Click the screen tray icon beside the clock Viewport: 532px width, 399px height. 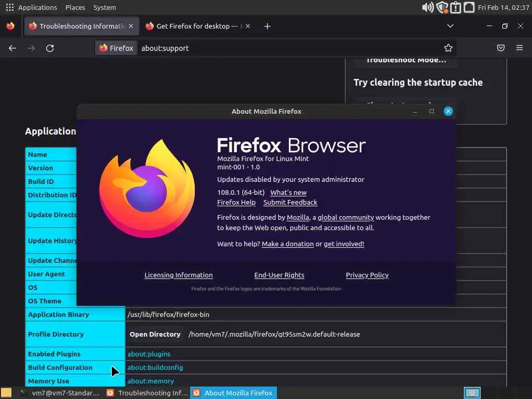[x=469, y=7]
